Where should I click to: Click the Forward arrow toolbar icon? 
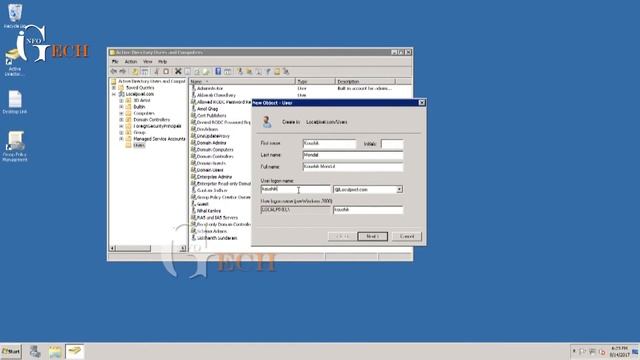[122, 71]
